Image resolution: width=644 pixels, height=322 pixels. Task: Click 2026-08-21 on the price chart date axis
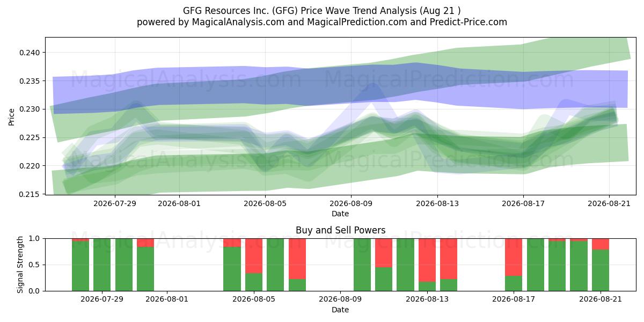(609, 203)
